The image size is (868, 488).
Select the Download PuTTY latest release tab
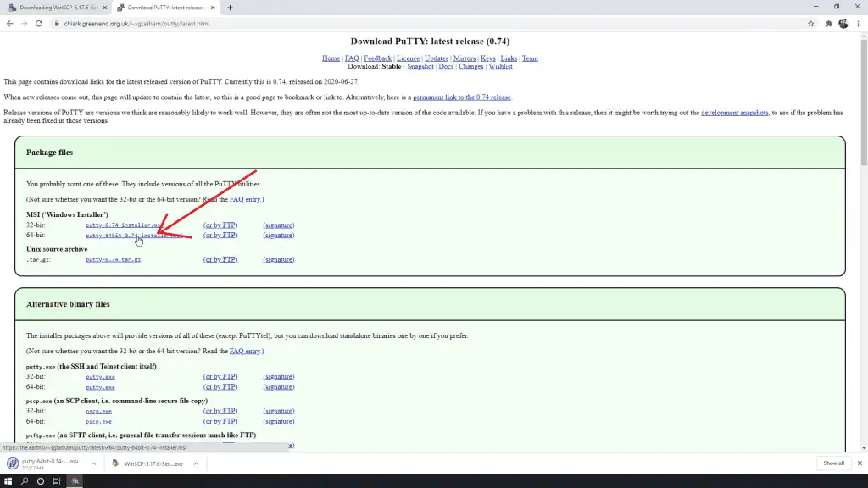click(165, 8)
